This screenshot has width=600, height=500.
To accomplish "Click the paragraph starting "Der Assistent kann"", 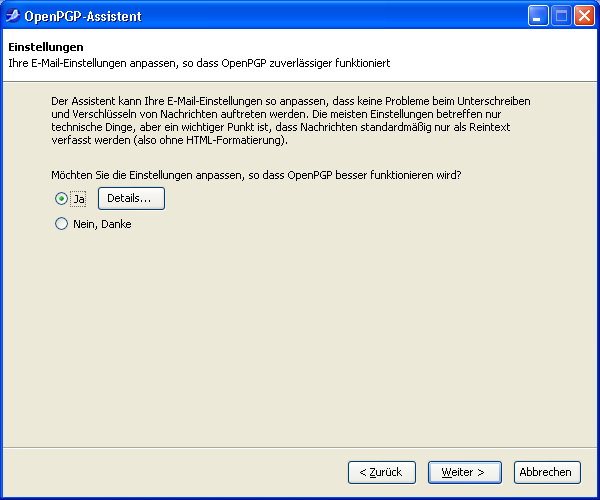I will pyautogui.click(x=291, y=121).
